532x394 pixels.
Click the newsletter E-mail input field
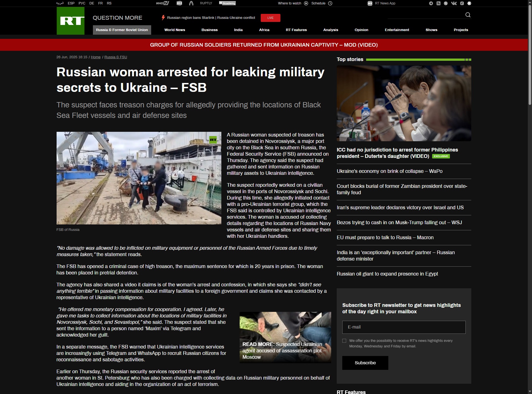[404, 327]
